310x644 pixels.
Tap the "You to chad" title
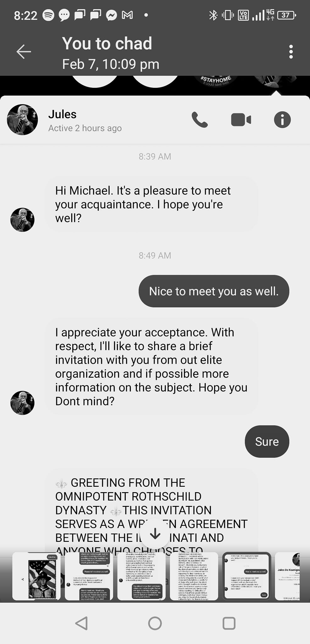click(107, 43)
